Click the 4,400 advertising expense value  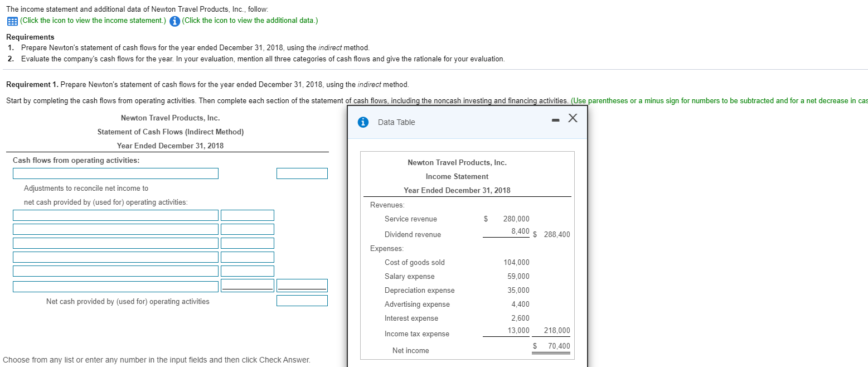[x=521, y=305]
